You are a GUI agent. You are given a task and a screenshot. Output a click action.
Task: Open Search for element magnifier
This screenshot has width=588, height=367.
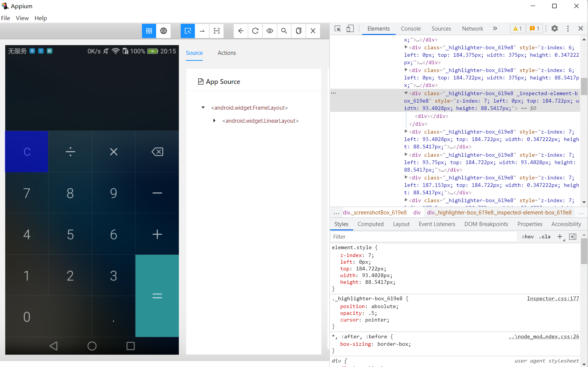click(x=284, y=31)
